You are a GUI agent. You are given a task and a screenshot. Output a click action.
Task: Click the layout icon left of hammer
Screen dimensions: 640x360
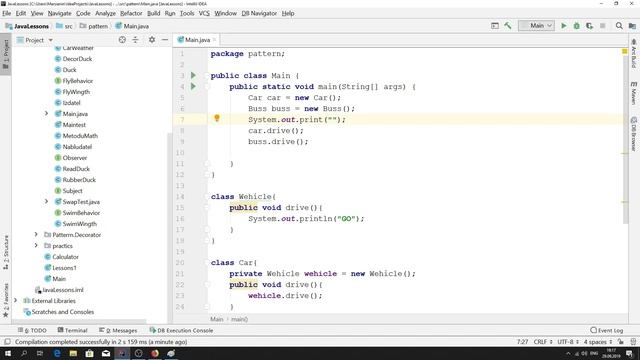click(x=495, y=26)
